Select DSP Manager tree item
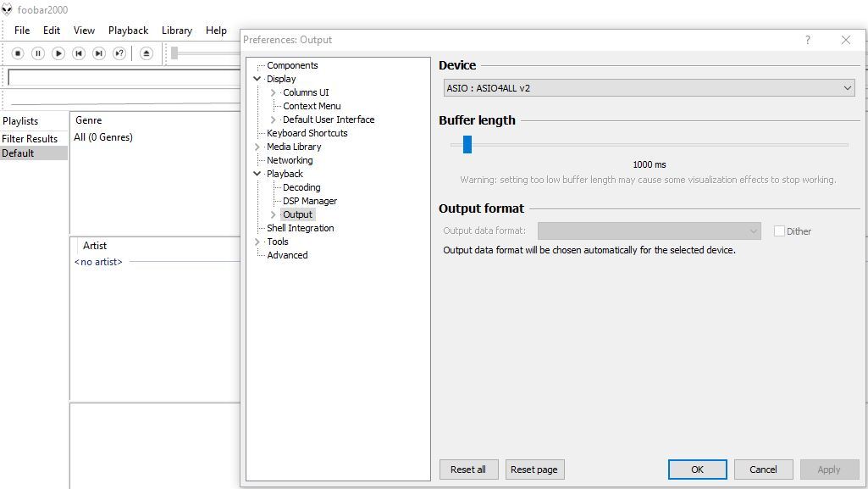Viewport: 868px width, 489px height. 310,201
